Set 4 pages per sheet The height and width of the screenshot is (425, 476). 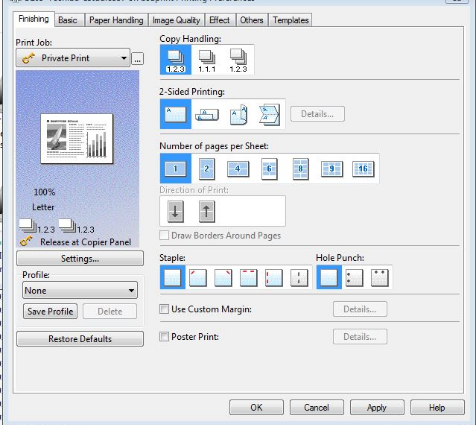(x=238, y=169)
